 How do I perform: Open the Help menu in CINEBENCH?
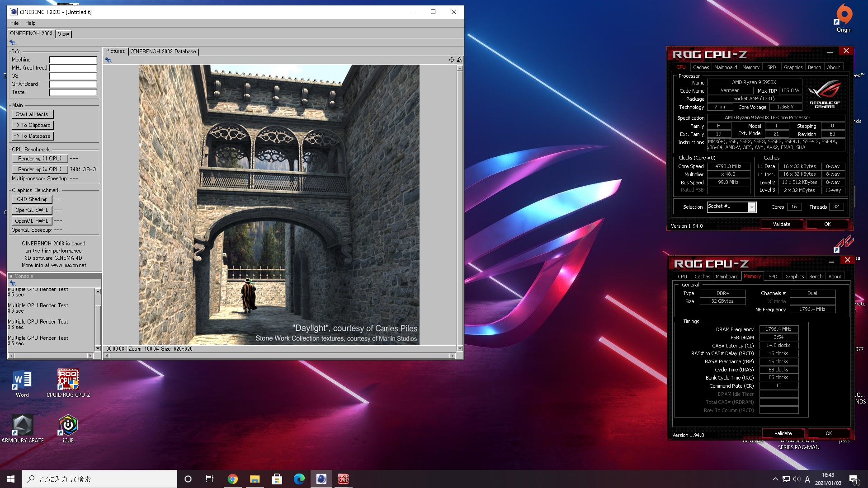[30, 23]
